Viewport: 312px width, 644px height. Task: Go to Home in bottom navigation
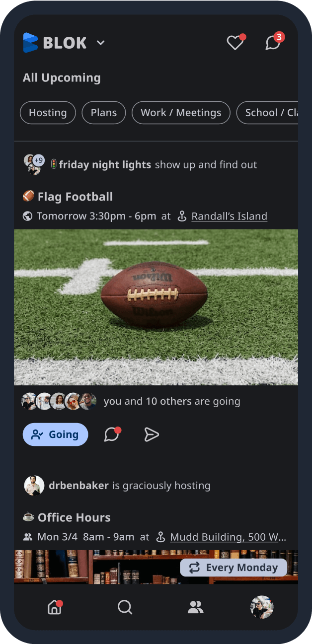coord(54,607)
